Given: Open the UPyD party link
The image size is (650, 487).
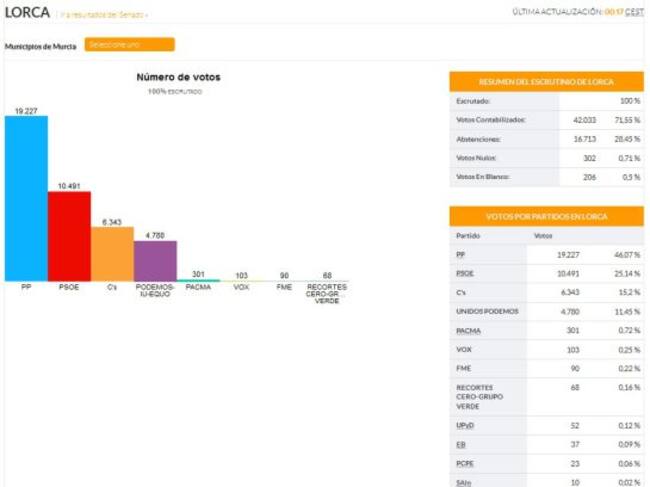Looking at the screenshot, I should (x=464, y=425).
